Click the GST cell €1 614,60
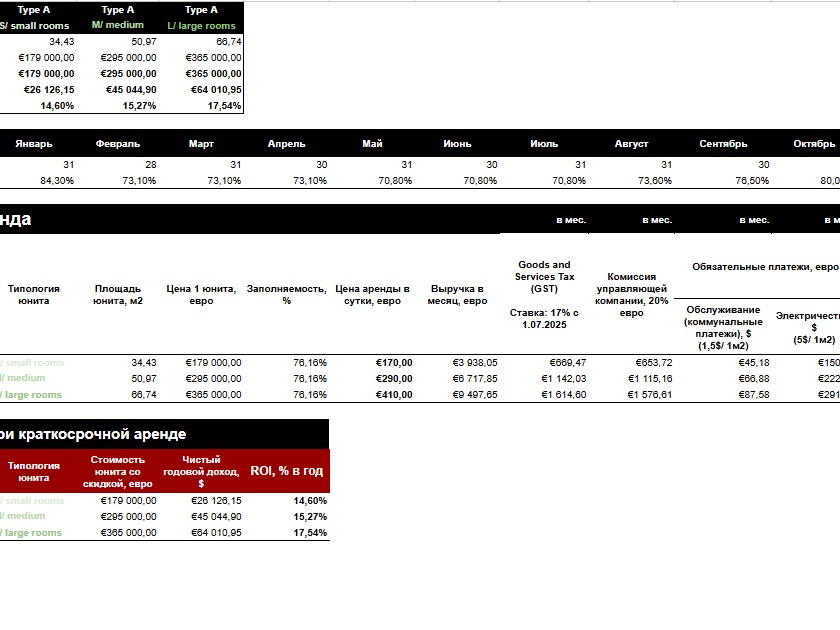This screenshot has height=630, width=840. point(564,395)
